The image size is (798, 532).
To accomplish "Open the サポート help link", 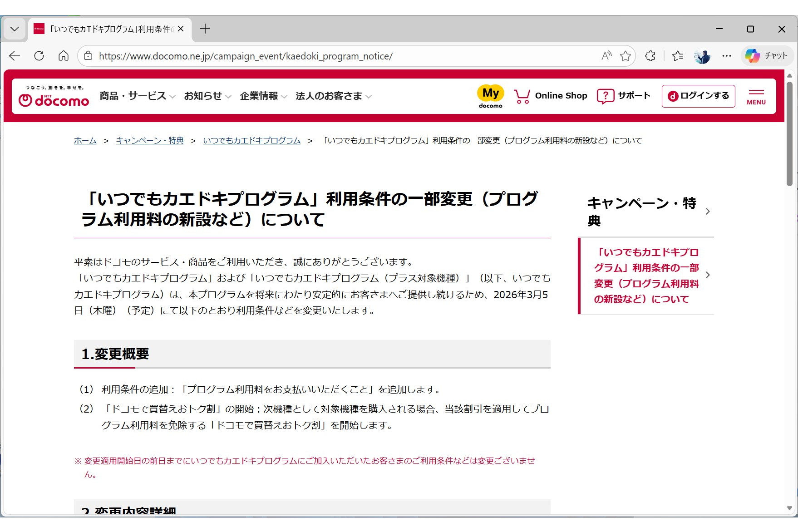I will pos(624,96).
